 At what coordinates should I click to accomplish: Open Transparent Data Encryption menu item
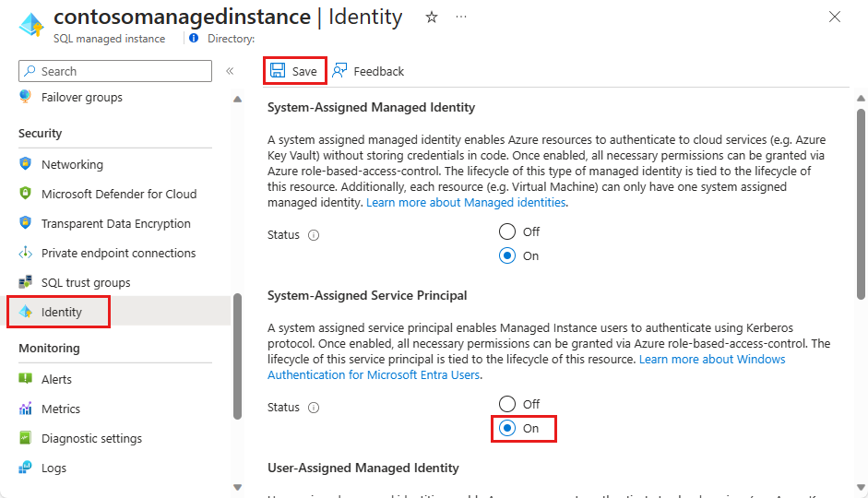pos(115,223)
